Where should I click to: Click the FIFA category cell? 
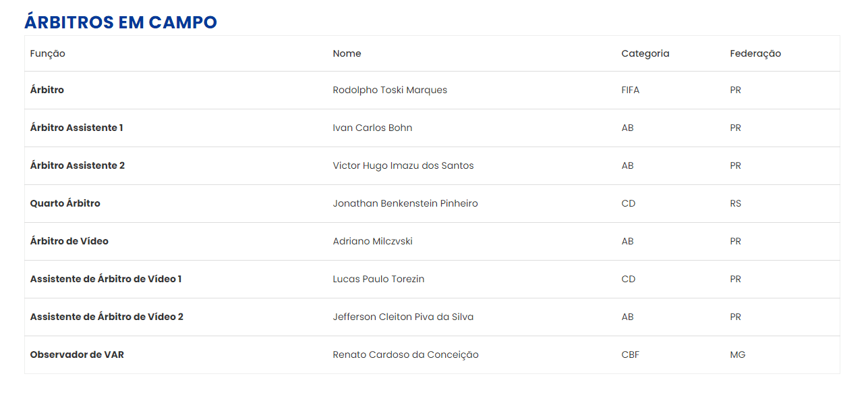point(630,90)
